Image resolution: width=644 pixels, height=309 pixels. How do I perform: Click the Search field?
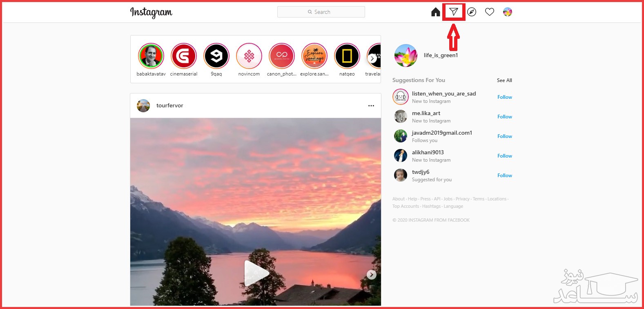point(321,12)
